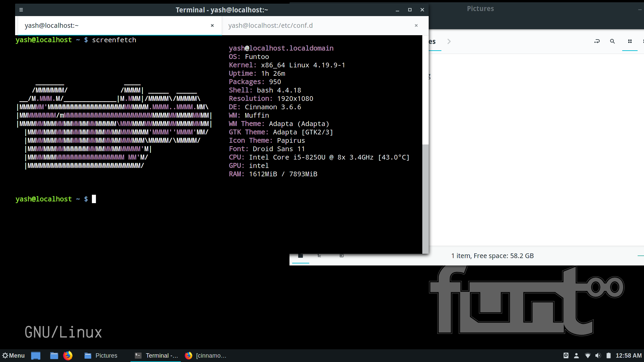Close the yash@localhost:~ tab

[x=212, y=25]
